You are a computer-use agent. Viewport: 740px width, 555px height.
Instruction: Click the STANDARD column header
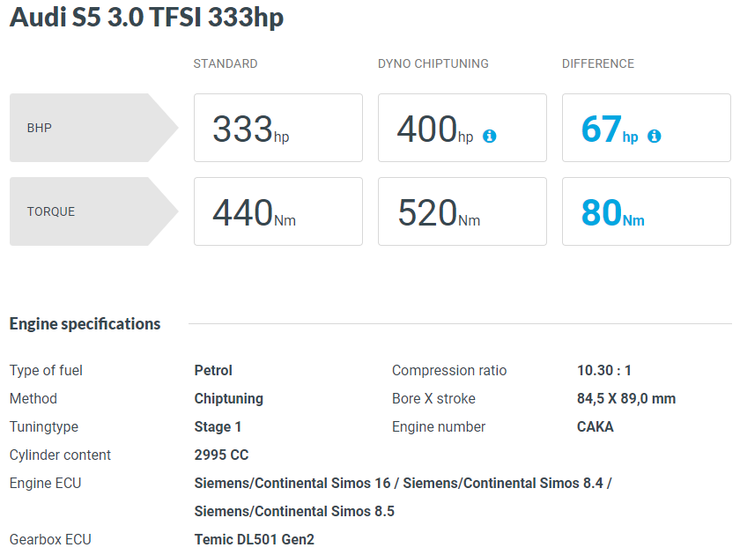[x=226, y=64]
